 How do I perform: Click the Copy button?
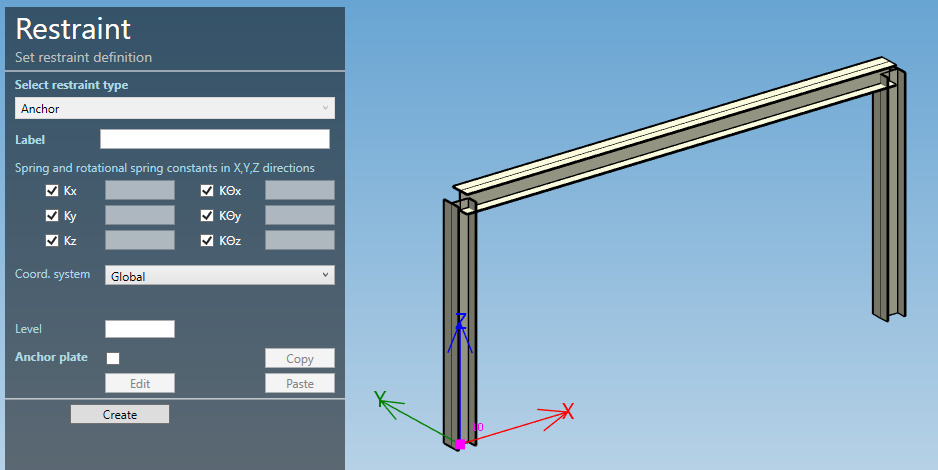click(300, 358)
